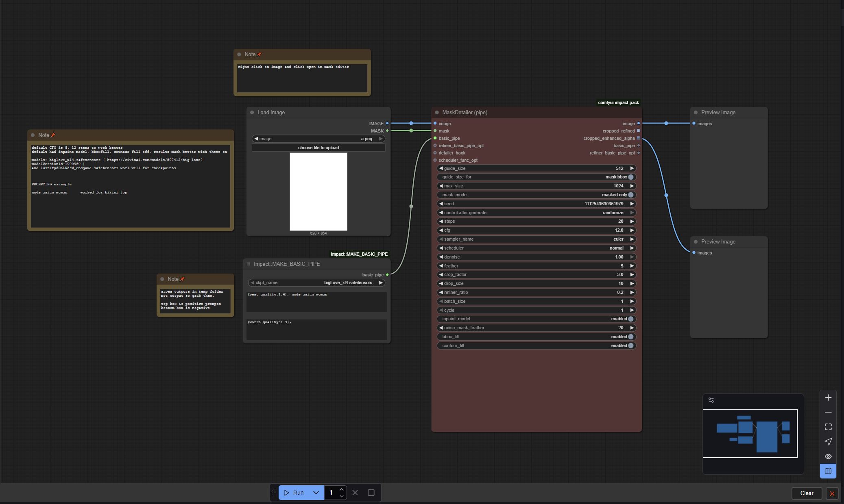Increase the cfg value with right arrow
The height and width of the screenshot is (504, 844).
(x=632, y=230)
